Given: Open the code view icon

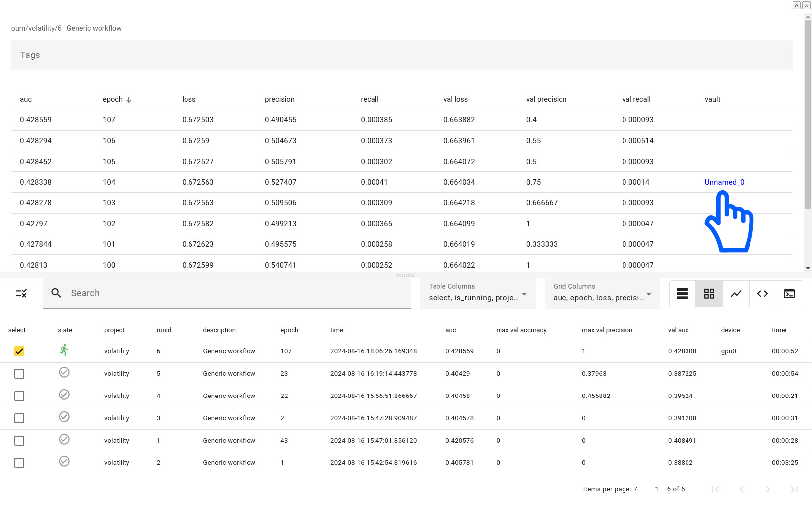Looking at the screenshot, I should 762,294.
